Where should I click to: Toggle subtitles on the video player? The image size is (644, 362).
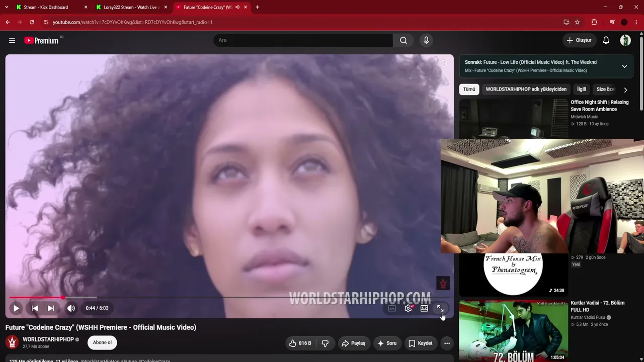click(392, 308)
